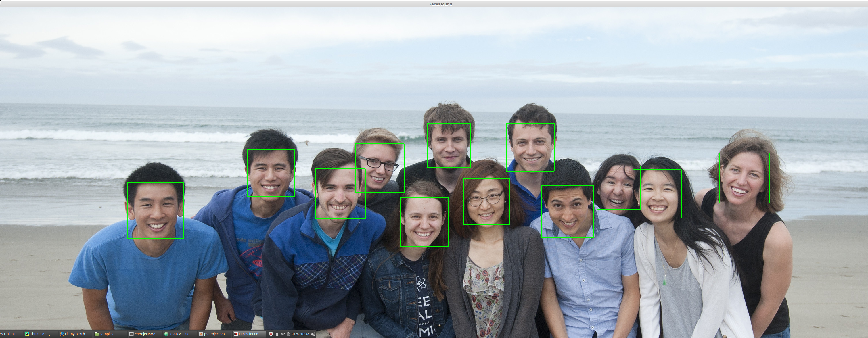Click the face box above denim jacket
Screen dimensions: 868x338
(424, 221)
